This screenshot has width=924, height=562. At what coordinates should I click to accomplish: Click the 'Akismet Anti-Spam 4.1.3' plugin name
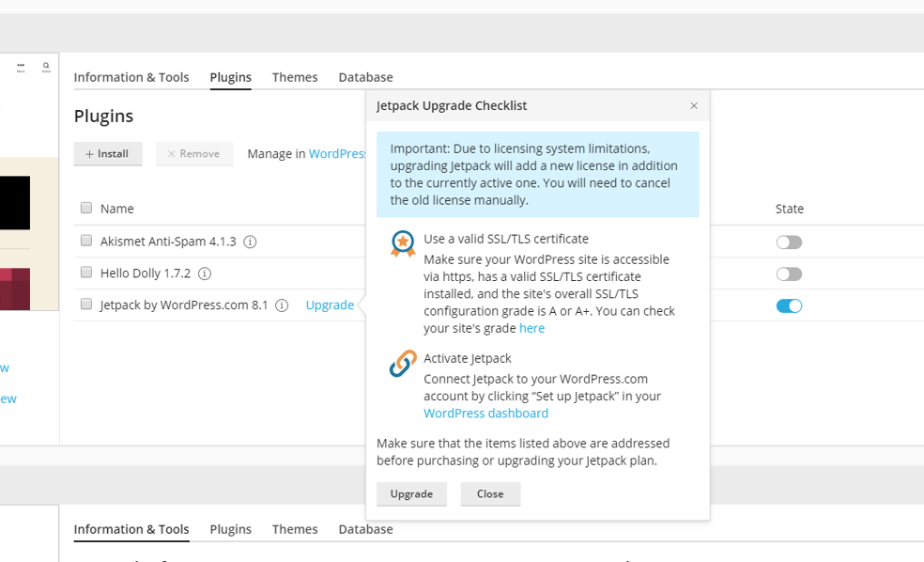point(168,242)
